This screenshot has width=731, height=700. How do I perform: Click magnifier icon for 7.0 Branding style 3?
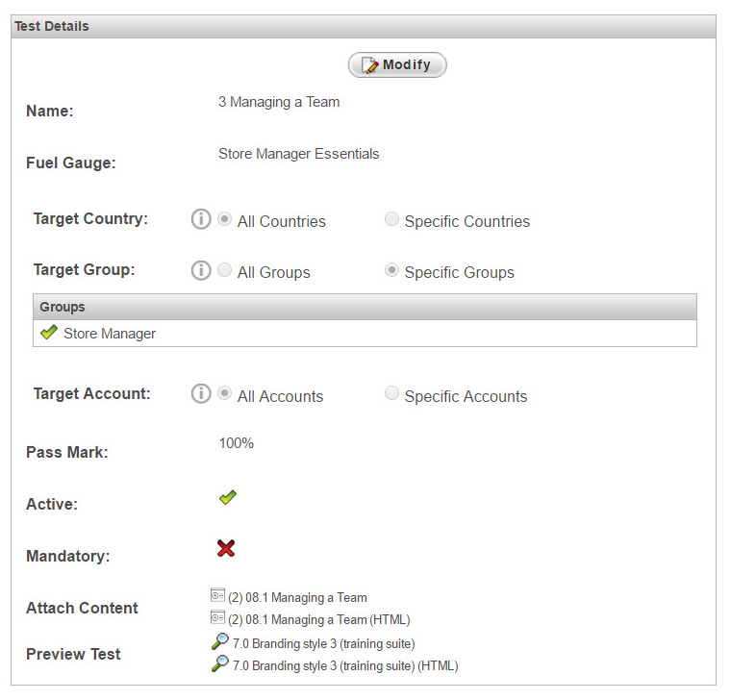pyautogui.click(x=220, y=641)
